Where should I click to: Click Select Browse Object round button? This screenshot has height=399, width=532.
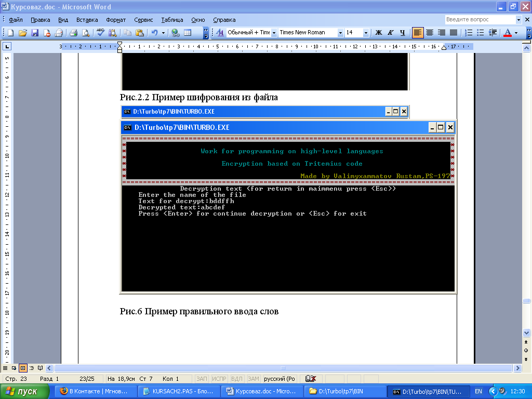click(526, 351)
